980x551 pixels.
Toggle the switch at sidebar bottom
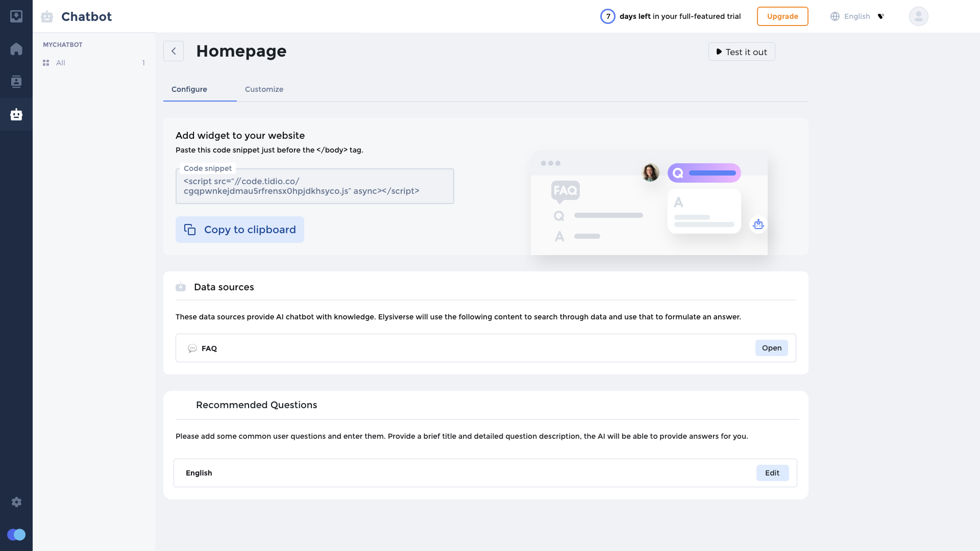[16, 535]
